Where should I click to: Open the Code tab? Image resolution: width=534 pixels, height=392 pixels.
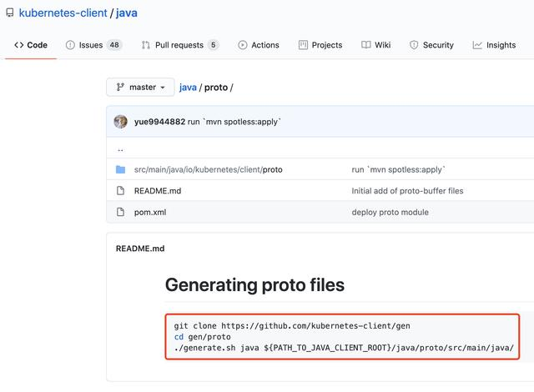pyautogui.click(x=31, y=45)
